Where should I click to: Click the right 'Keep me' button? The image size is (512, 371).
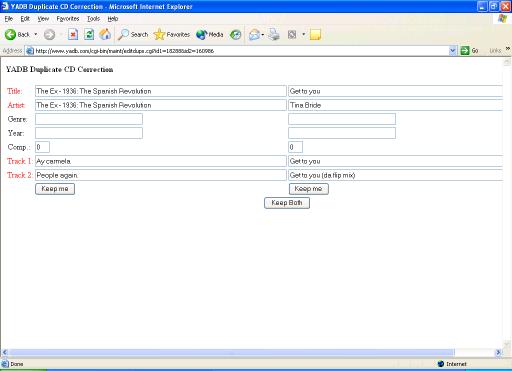pyautogui.click(x=309, y=189)
